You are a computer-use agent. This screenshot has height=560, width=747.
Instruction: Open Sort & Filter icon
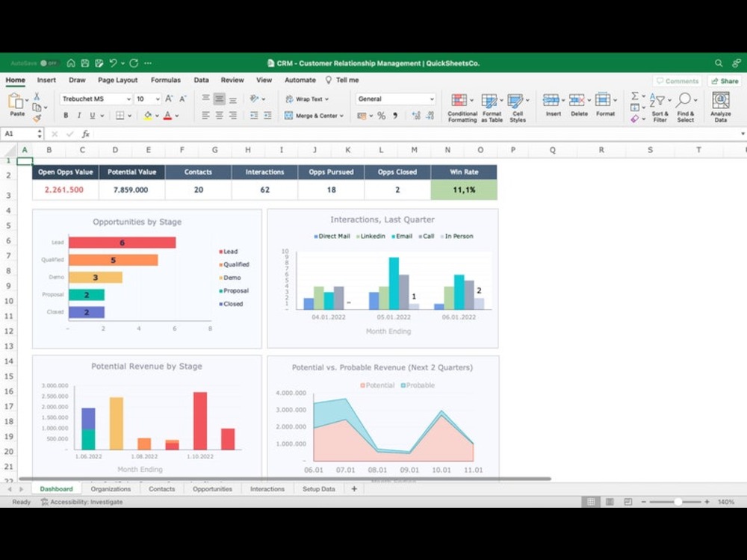657,101
